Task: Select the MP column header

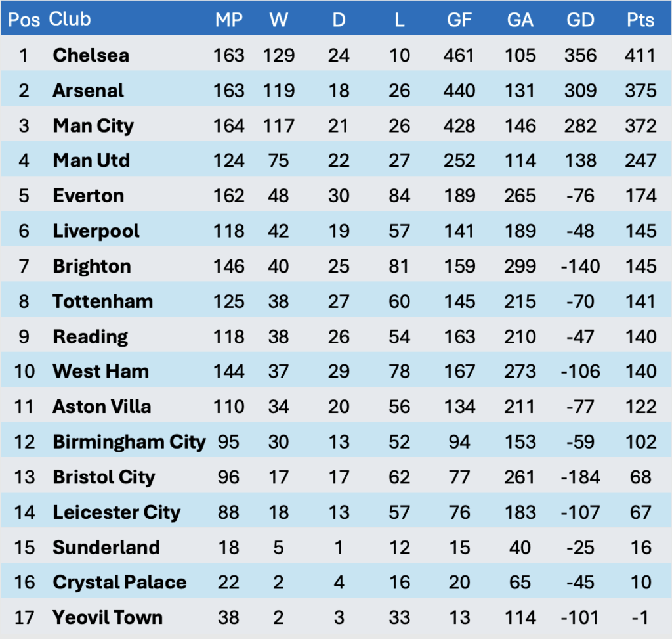Action: [x=228, y=20]
